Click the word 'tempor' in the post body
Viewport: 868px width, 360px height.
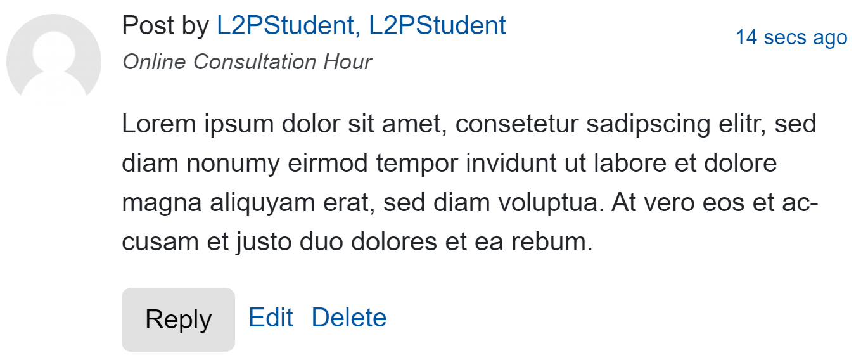416,164
